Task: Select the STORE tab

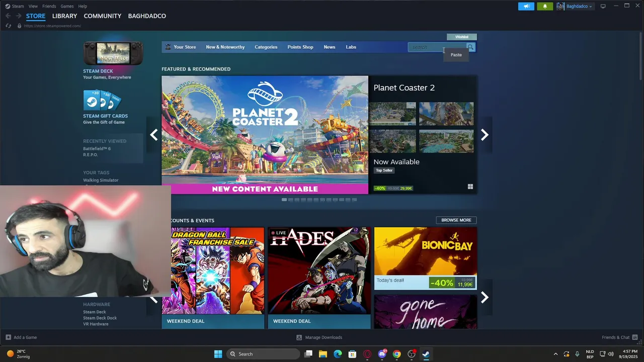Action: [36, 16]
